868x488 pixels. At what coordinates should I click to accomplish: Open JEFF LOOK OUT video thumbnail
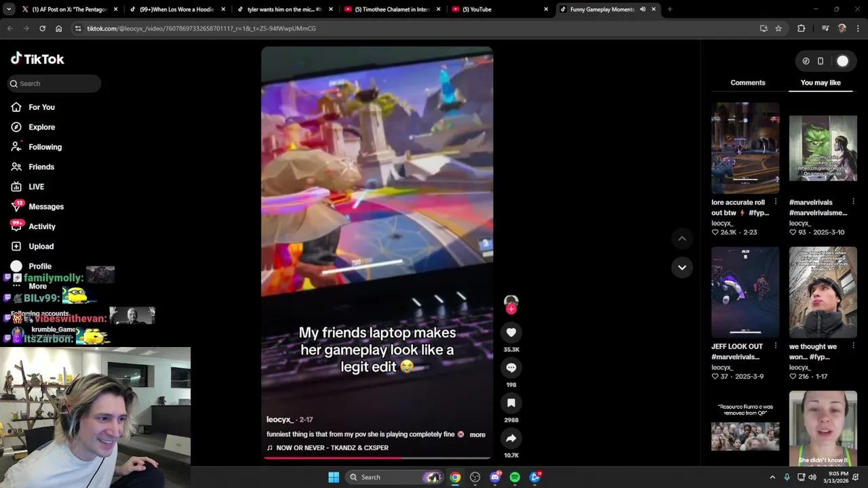pos(745,292)
